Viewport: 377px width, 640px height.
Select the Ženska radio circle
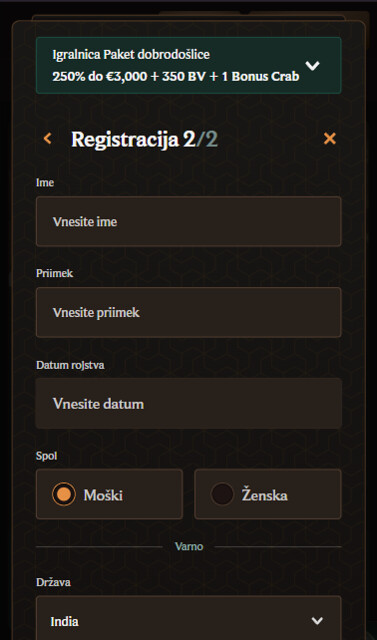pyautogui.click(x=222, y=494)
